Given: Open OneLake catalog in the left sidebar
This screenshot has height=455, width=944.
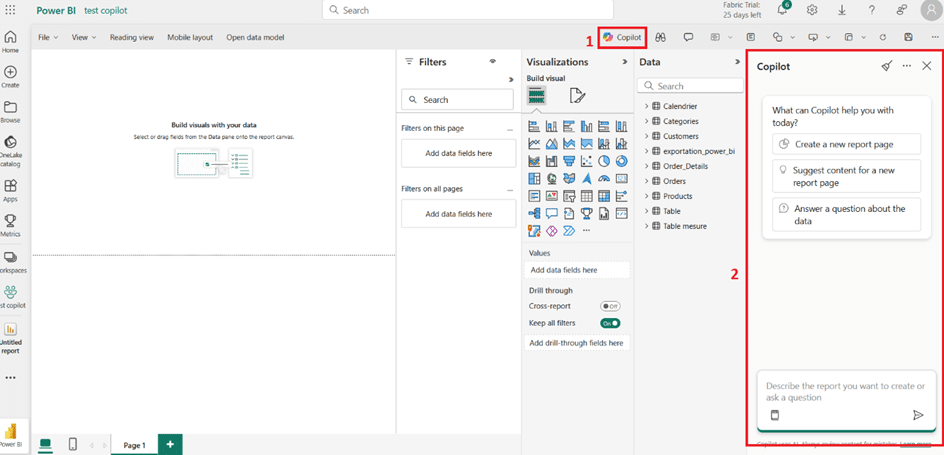Looking at the screenshot, I should pos(10,148).
